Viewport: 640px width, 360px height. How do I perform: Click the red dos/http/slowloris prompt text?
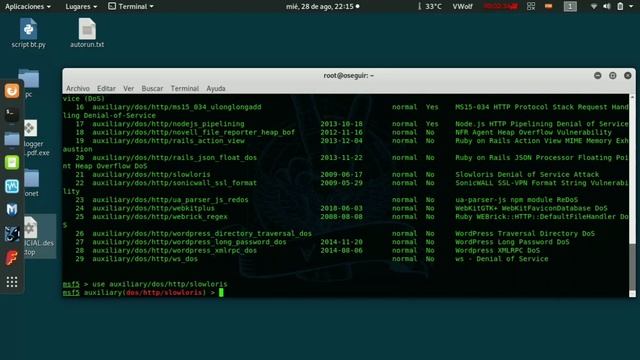click(x=164, y=293)
